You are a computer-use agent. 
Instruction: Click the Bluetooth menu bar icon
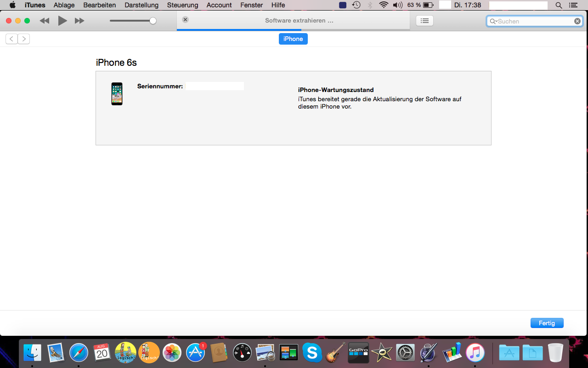click(370, 5)
